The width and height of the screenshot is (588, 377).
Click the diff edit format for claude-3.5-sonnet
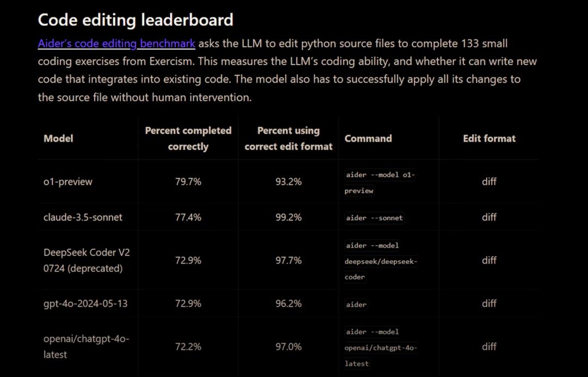[489, 217]
